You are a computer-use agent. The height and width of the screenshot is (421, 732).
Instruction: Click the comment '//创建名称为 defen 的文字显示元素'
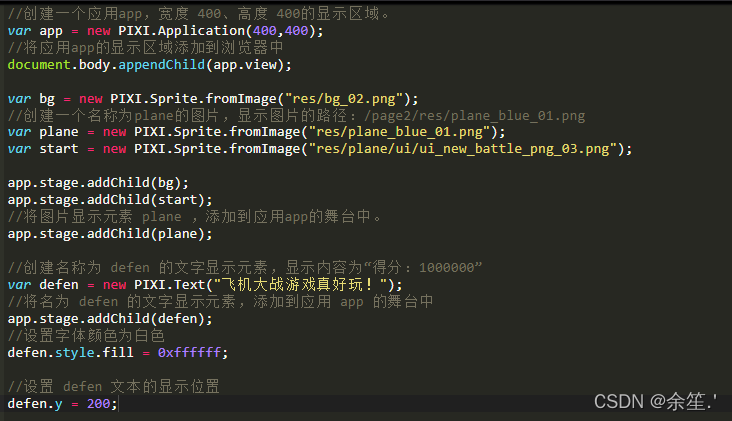pyautogui.click(x=245, y=268)
